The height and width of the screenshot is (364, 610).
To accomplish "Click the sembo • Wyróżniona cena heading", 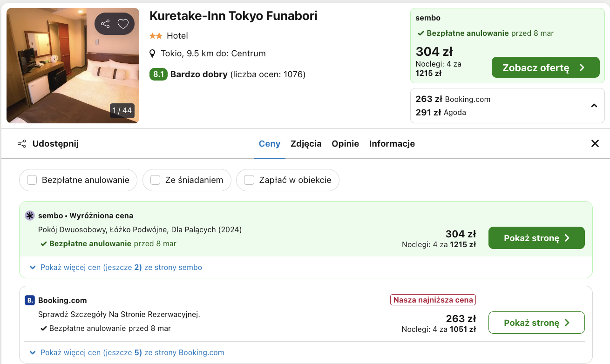I will coord(86,216).
